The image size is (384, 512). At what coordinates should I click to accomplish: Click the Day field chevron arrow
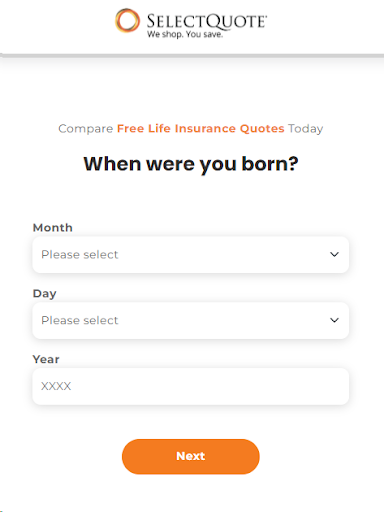coord(334,320)
